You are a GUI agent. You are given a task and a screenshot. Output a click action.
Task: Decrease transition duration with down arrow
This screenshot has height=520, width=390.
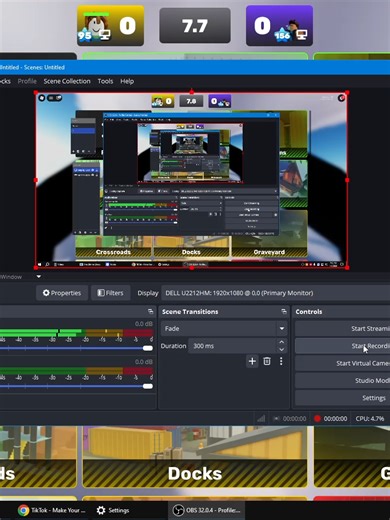[x=282, y=350]
